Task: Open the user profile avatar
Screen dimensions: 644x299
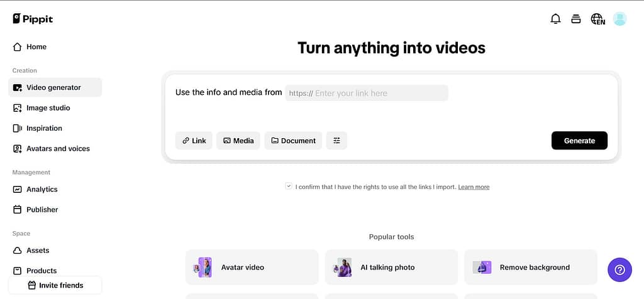Action: (619, 19)
